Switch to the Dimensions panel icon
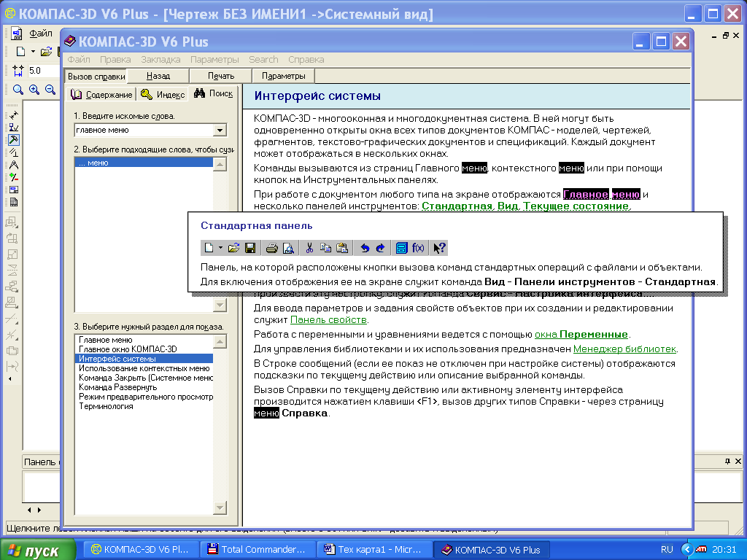This screenshot has width=747, height=560. 14,115
